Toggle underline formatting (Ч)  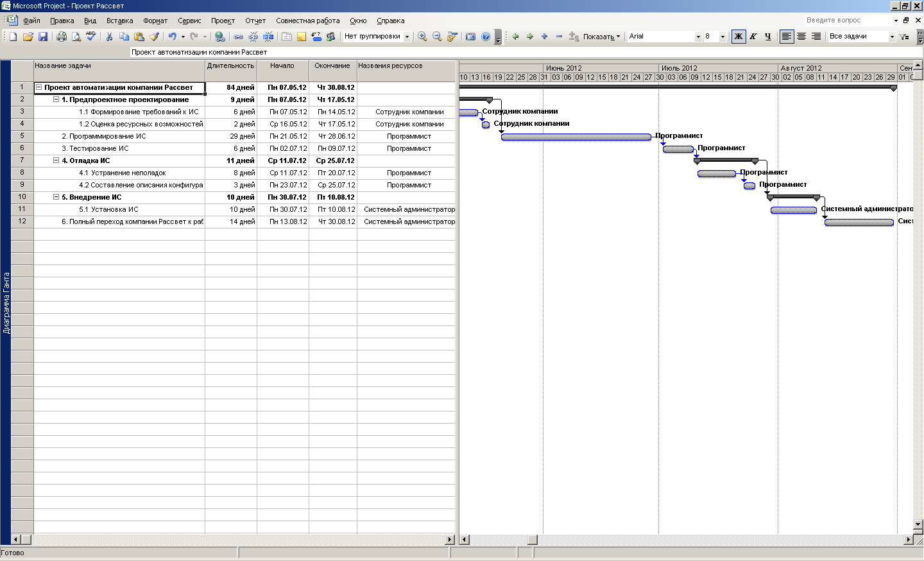click(x=768, y=37)
